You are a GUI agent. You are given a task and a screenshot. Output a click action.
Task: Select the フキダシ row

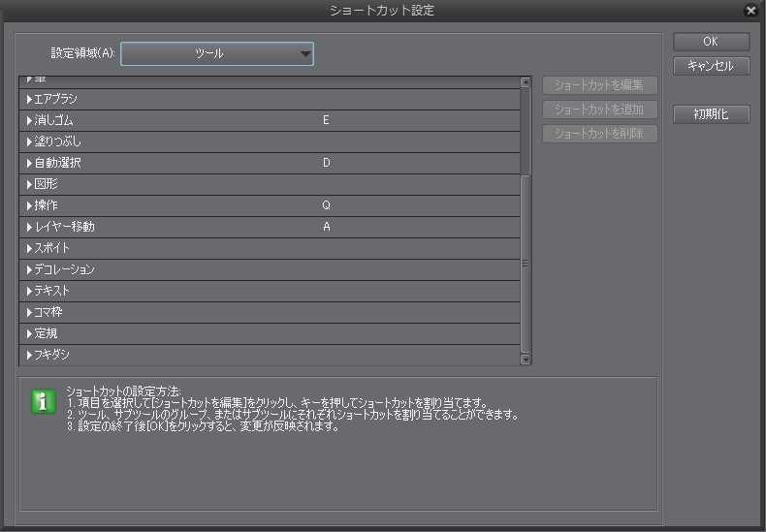point(270,355)
